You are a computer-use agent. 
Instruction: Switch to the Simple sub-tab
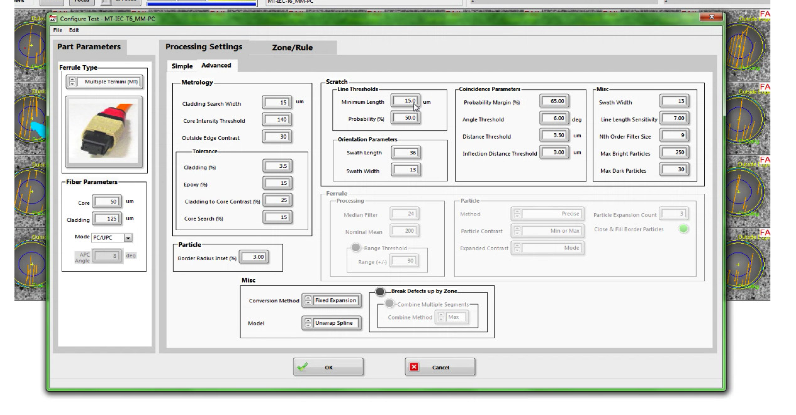[x=181, y=66]
